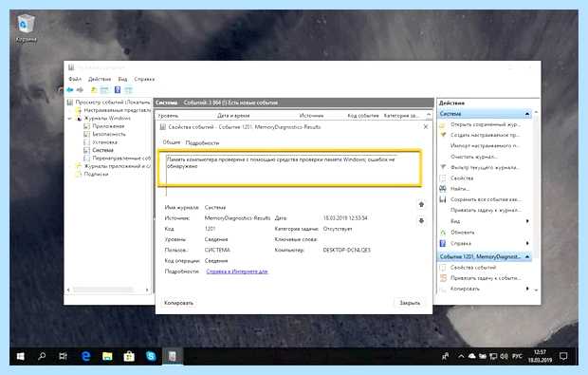This screenshot has width=588, height=375.
Task: Expand the Копировать submenu in actions pane
Action: point(527,289)
